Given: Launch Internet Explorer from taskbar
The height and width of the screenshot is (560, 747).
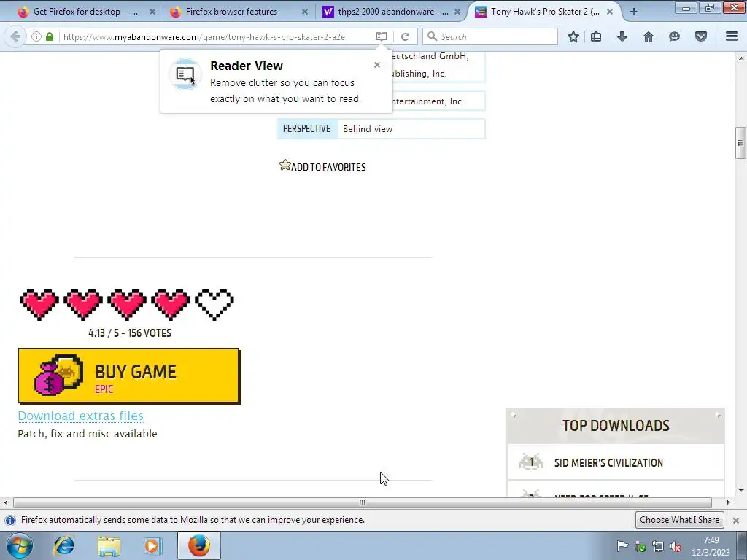Looking at the screenshot, I should (x=64, y=545).
